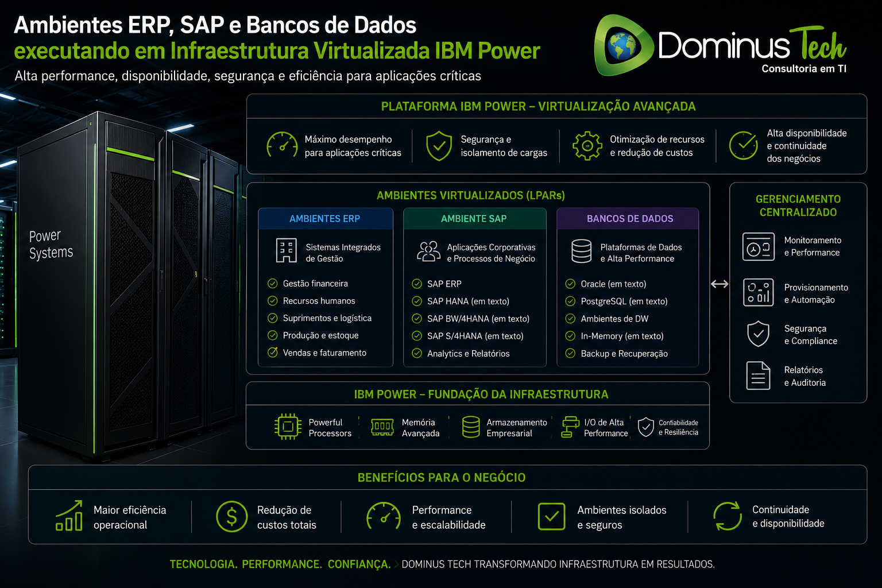Click the Produção e estoque item
Screen dimensions: 882x588
(320, 335)
